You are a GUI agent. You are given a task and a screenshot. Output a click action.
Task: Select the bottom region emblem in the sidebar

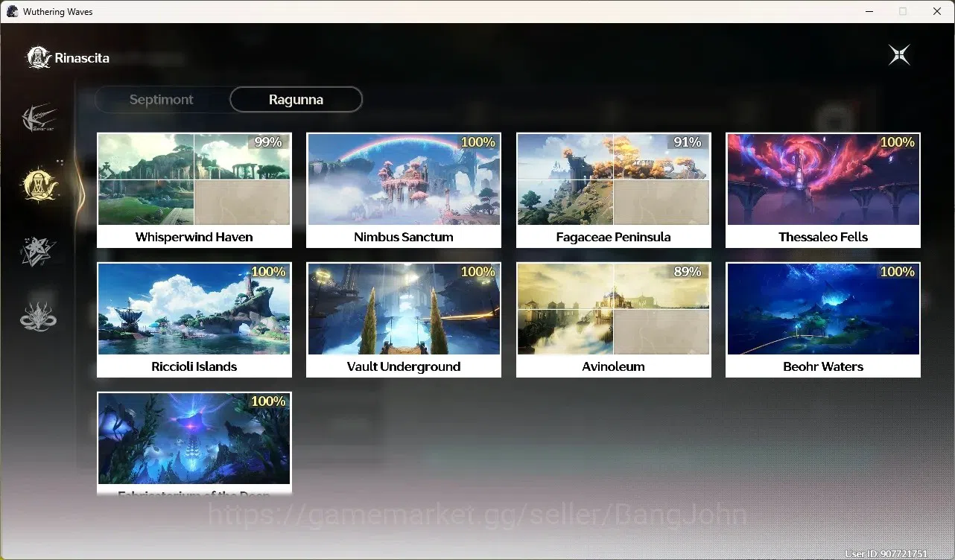38,316
